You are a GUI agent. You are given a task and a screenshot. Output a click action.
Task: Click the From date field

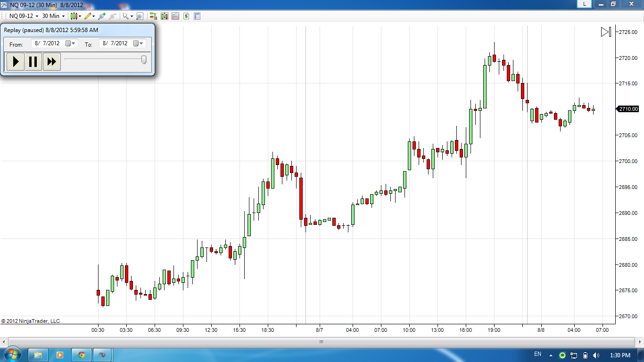pos(55,43)
